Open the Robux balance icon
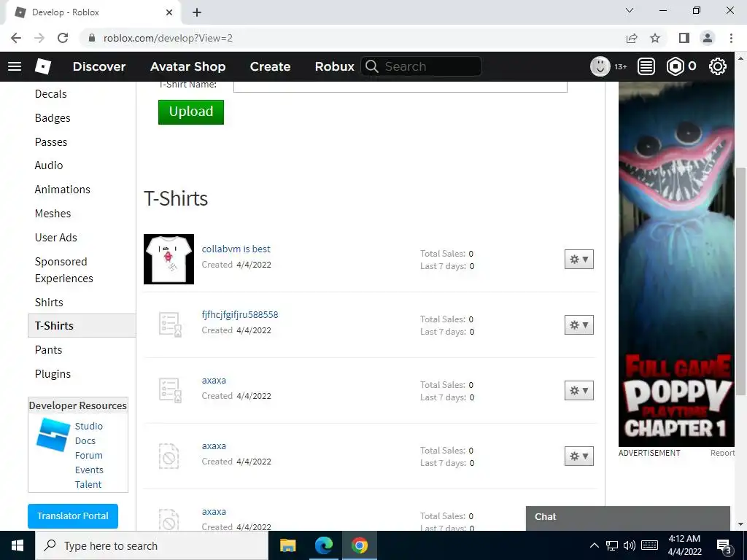The width and height of the screenshot is (747, 560). coord(675,66)
